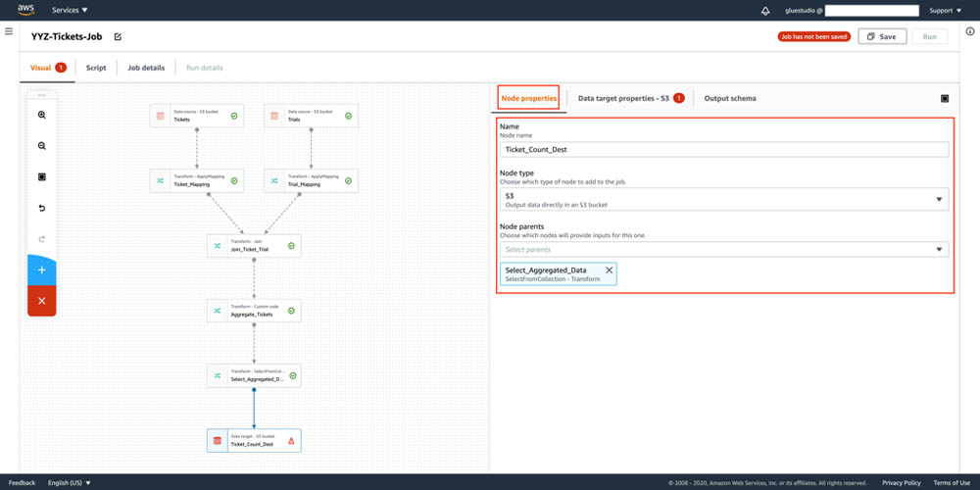The width and height of the screenshot is (980, 490).
Task: Select the Trials data source node
Action: [x=312, y=116]
